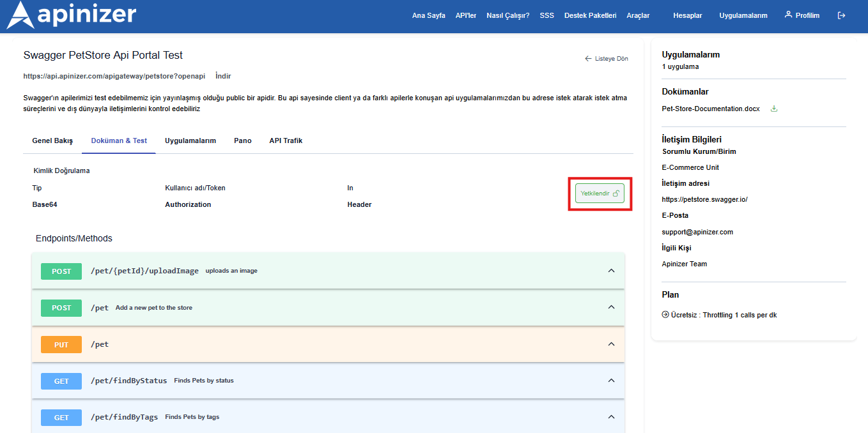
Task: Click Listeye Dön back link
Action: [607, 59]
